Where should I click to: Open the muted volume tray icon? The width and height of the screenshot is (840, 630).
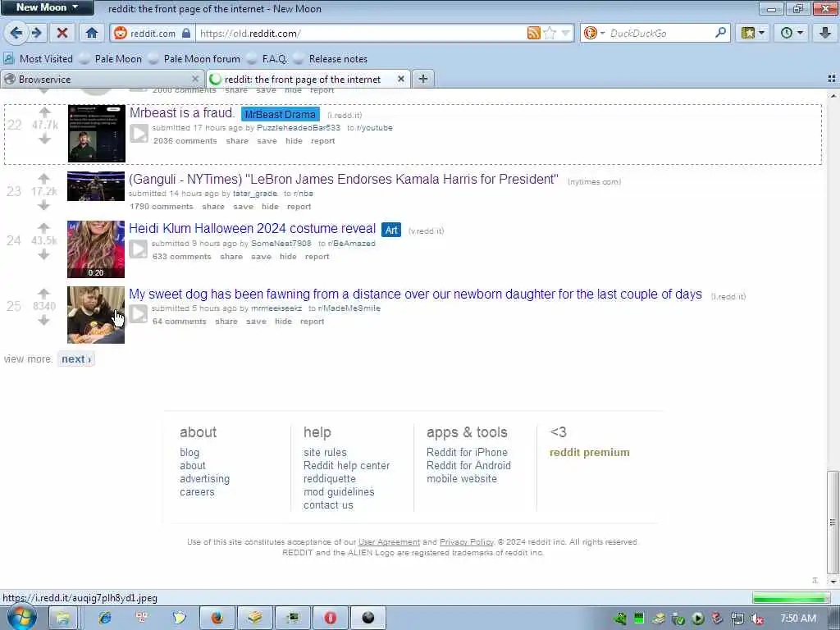757,619
